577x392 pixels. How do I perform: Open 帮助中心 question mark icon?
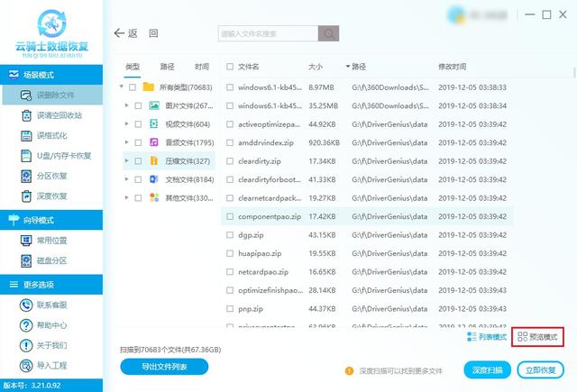point(26,325)
